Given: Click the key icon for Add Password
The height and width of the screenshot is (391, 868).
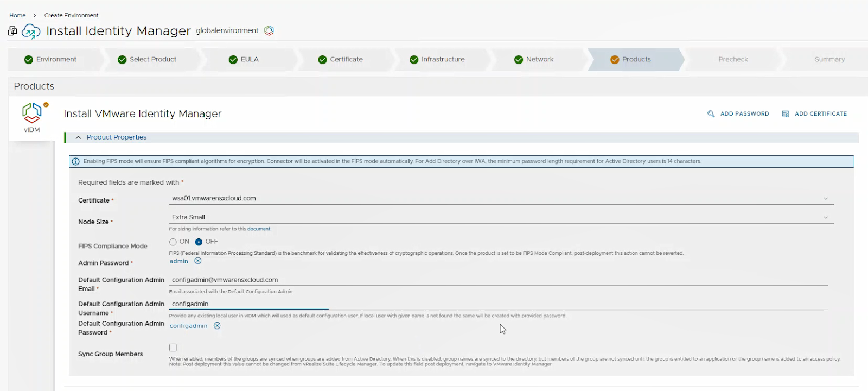Looking at the screenshot, I should pyautogui.click(x=711, y=113).
